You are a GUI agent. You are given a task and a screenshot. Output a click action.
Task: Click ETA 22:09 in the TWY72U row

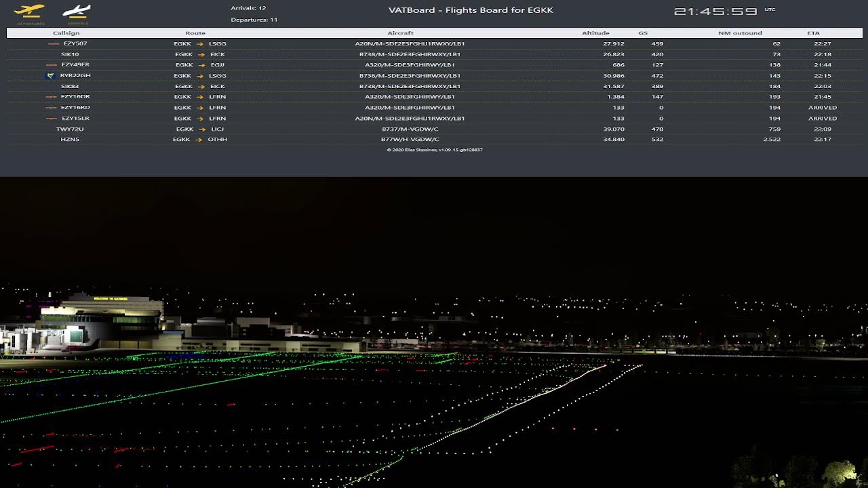(x=823, y=129)
